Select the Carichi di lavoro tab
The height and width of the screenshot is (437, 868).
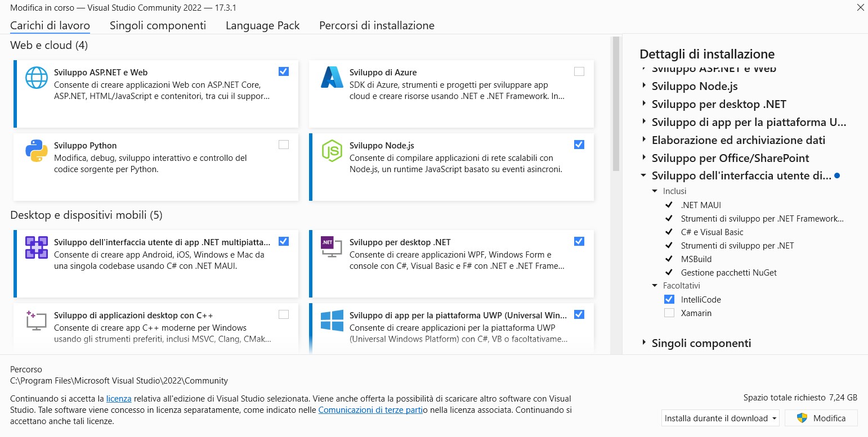tap(50, 25)
